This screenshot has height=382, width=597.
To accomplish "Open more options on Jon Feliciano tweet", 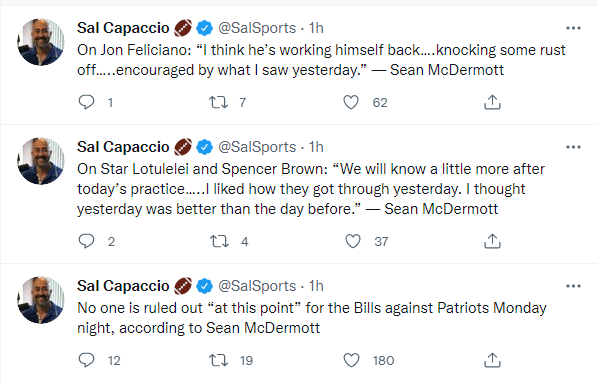I will click(573, 28).
